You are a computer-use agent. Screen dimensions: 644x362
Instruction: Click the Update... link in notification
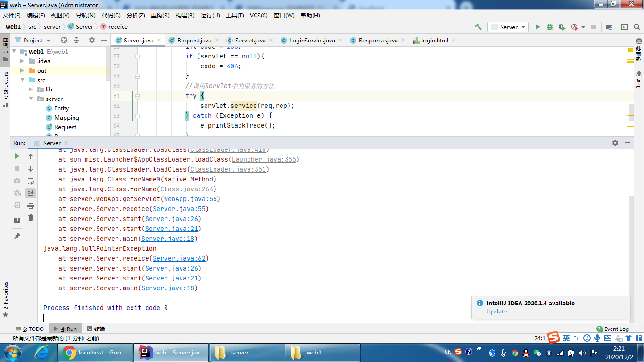pyautogui.click(x=499, y=311)
